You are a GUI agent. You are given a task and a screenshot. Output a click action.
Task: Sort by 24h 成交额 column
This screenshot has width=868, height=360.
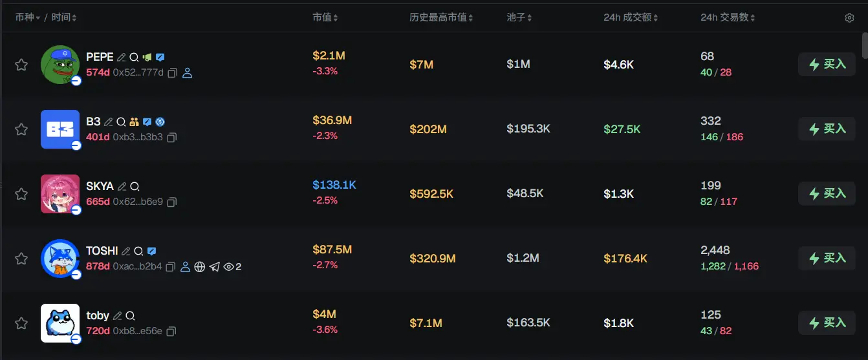pos(630,17)
